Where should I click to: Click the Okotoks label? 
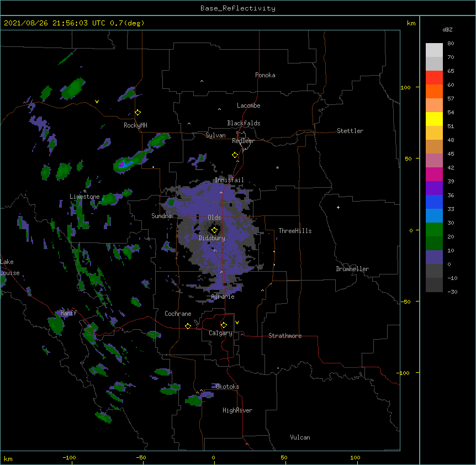(x=228, y=387)
